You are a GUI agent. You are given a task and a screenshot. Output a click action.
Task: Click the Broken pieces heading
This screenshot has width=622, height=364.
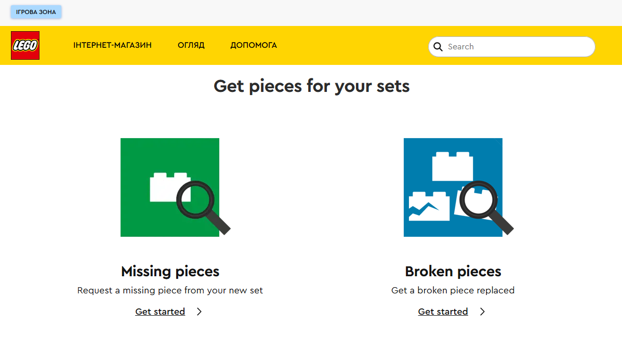(453, 272)
